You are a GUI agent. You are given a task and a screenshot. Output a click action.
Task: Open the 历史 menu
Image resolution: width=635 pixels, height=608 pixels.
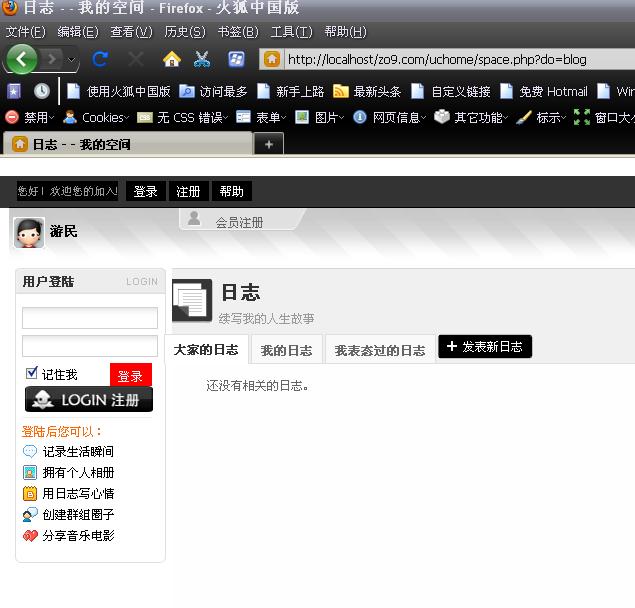click(185, 32)
